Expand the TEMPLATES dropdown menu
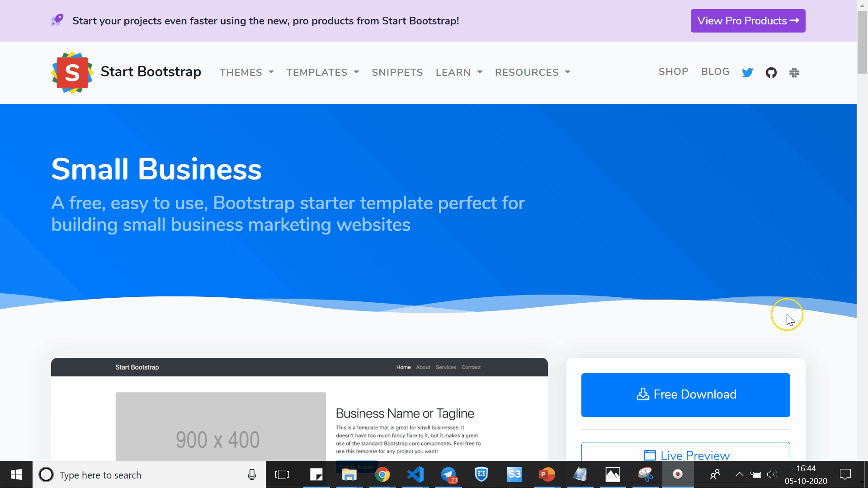Screen dimensions: 868x488 click(323, 72)
